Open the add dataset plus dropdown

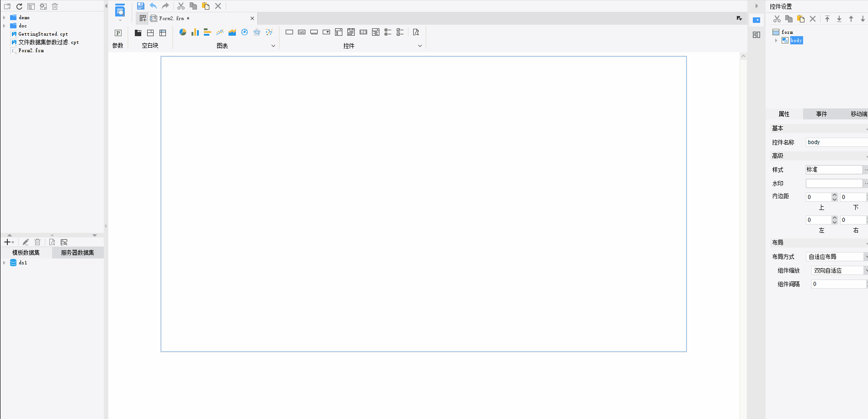pos(9,242)
